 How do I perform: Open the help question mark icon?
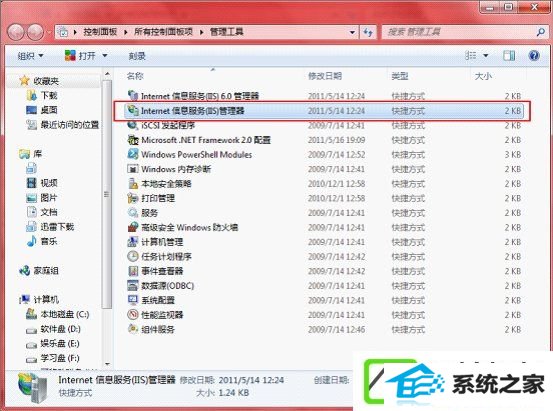point(534,55)
